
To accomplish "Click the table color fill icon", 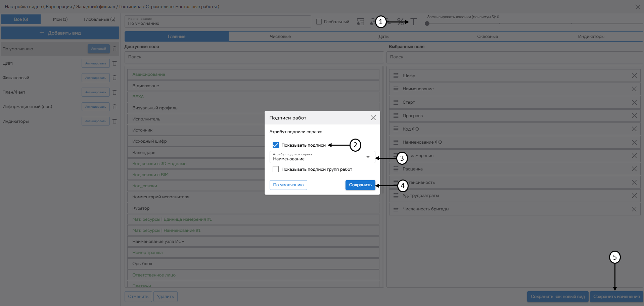I will [x=360, y=22].
